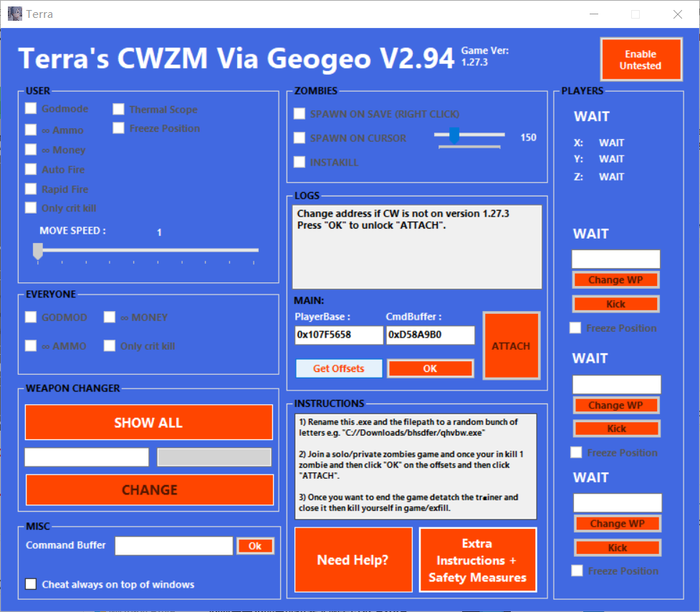Open Extra Instructions + Safety Measures
This screenshot has height=612, width=700.
coord(477,560)
